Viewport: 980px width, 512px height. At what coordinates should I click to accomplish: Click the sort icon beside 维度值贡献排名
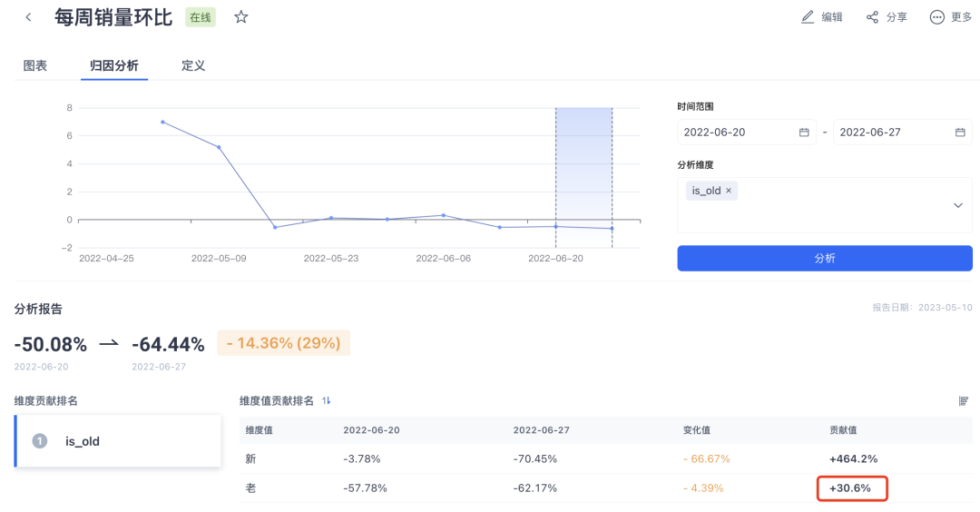(x=327, y=400)
